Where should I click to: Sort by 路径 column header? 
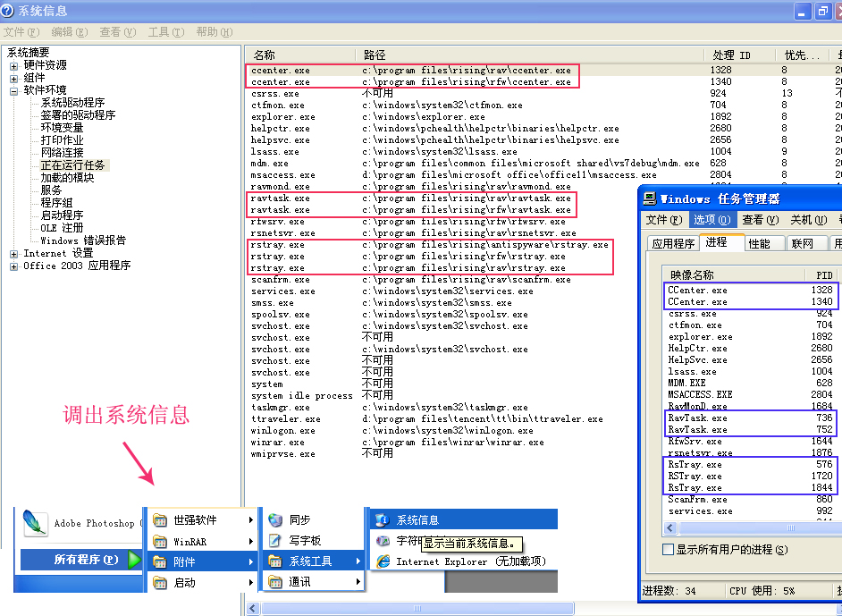click(529, 55)
